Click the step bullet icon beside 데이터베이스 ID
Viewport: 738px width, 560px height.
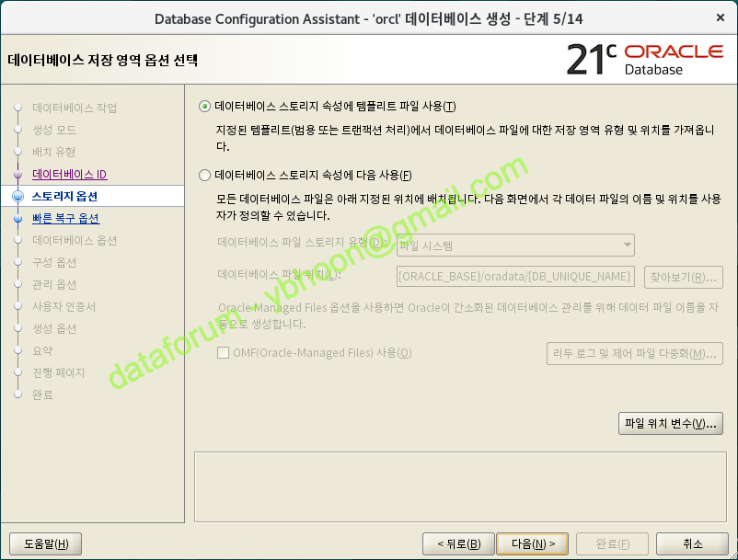[x=17, y=175]
